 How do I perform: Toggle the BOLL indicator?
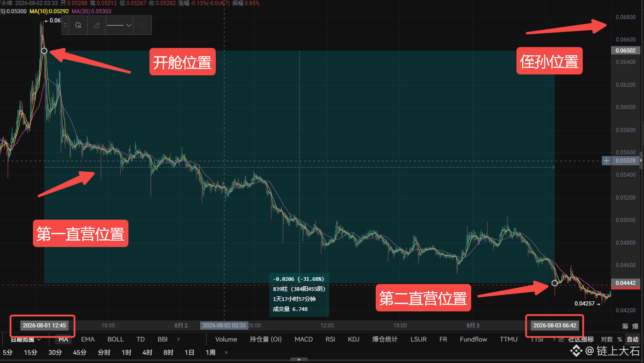coord(116,339)
